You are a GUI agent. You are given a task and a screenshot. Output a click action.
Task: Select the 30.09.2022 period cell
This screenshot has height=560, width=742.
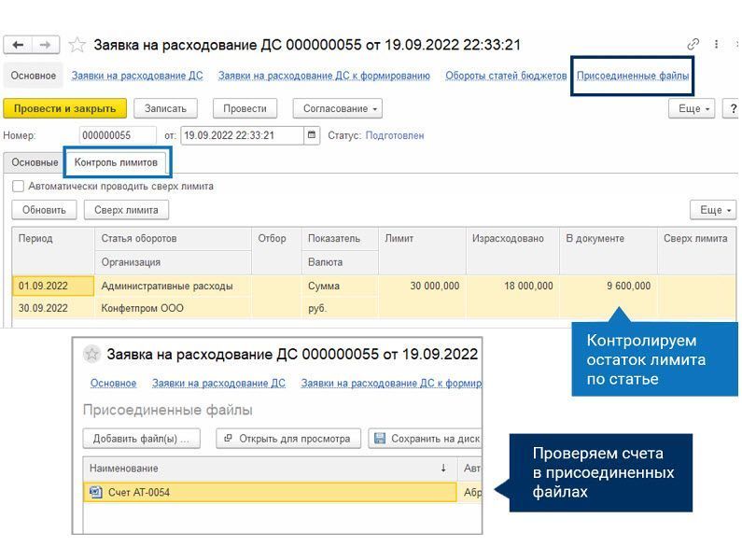pos(53,308)
